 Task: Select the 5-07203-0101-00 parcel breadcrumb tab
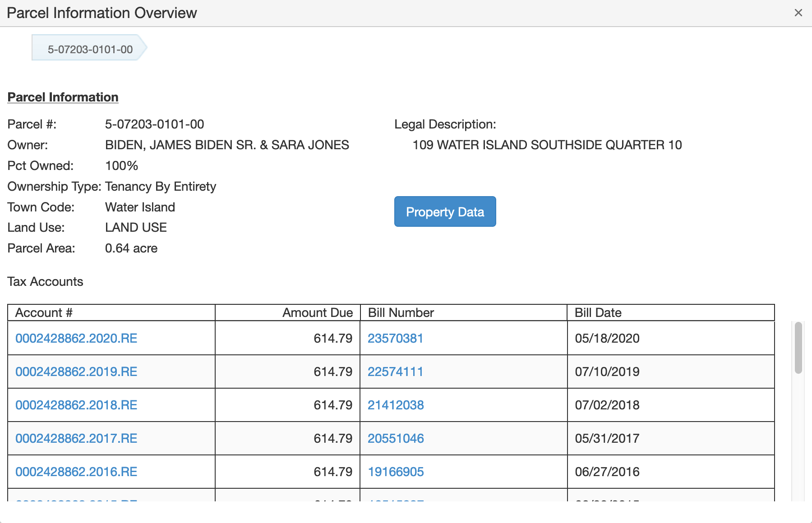(x=90, y=47)
